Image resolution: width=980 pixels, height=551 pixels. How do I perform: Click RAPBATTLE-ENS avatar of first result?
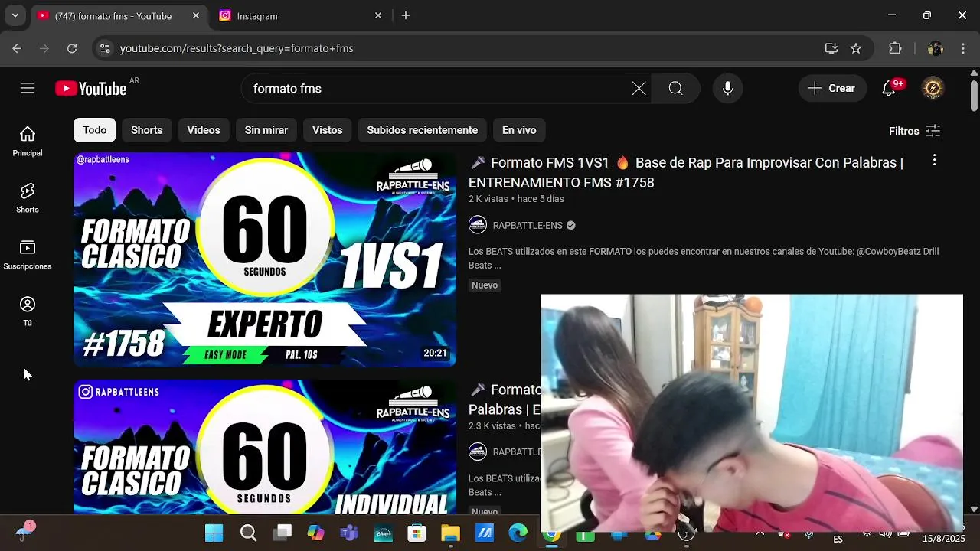(478, 225)
